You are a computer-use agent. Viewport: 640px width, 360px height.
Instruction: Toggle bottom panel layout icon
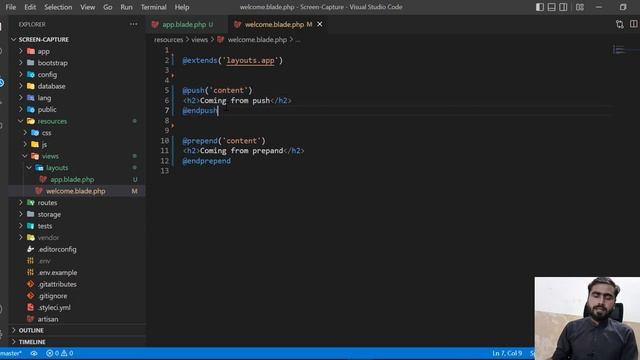pyautogui.click(x=551, y=7)
